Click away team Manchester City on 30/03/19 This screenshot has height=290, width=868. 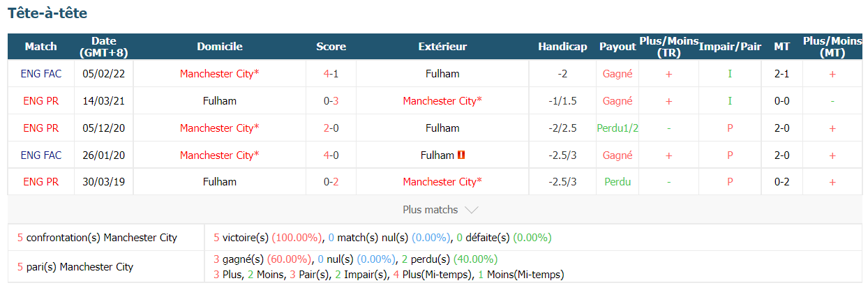coord(442,182)
